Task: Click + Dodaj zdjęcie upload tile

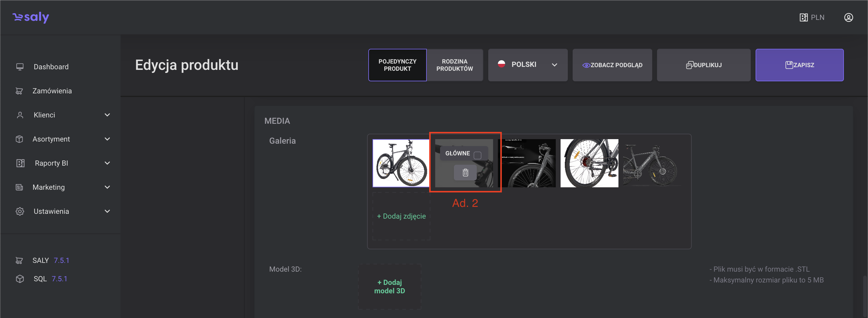Action: coord(401,216)
